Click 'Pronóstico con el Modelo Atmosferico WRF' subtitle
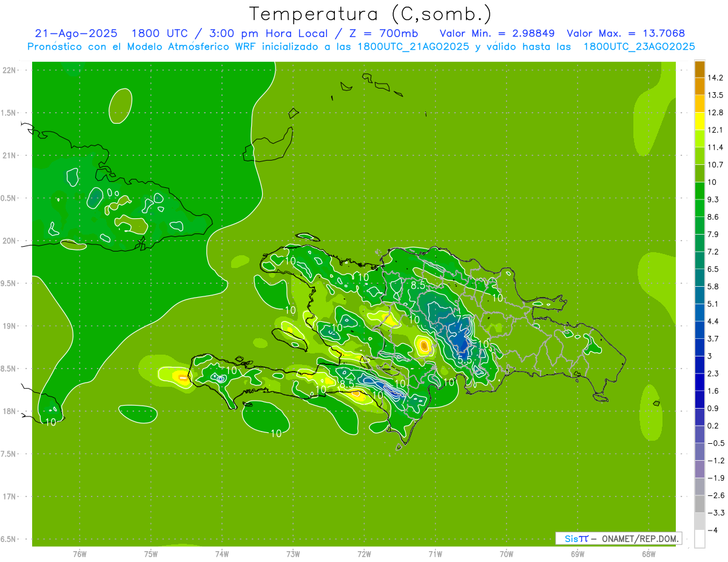 click(143, 47)
